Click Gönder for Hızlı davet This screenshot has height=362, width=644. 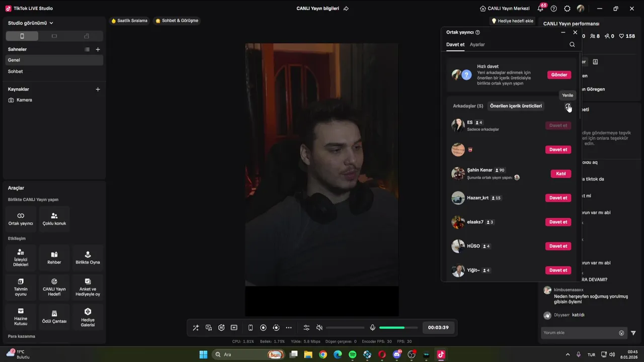tap(559, 75)
